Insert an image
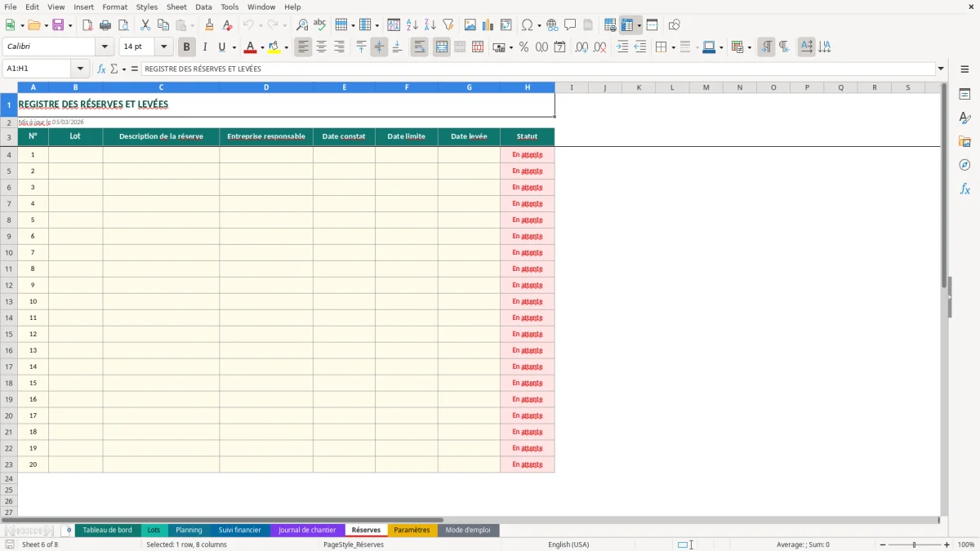Image resolution: width=980 pixels, height=551 pixels. (470, 25)
